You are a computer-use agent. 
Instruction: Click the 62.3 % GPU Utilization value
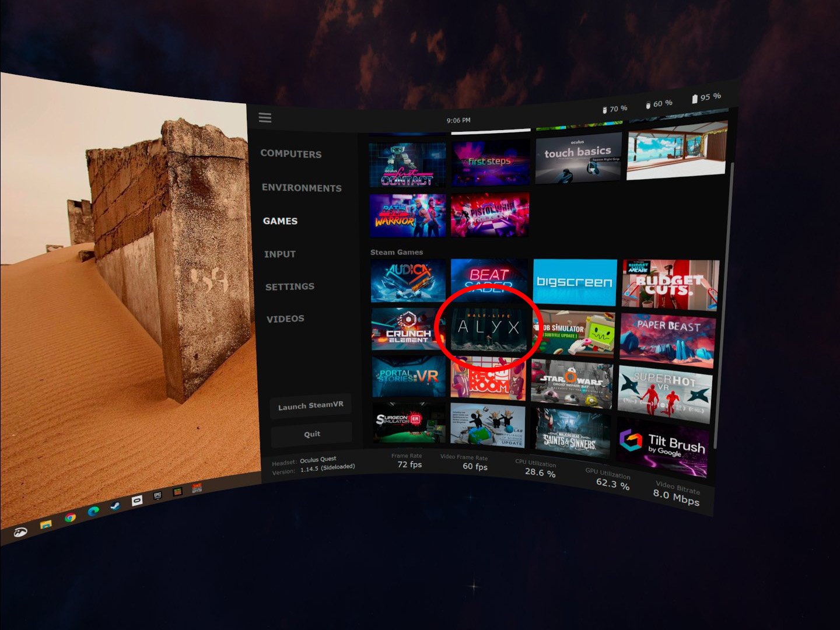point(612,483)
